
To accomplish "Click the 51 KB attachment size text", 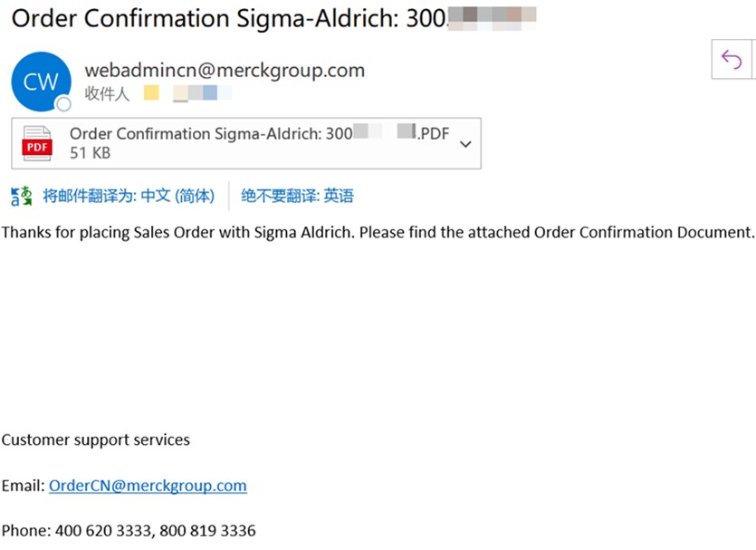I will [90, 153].
